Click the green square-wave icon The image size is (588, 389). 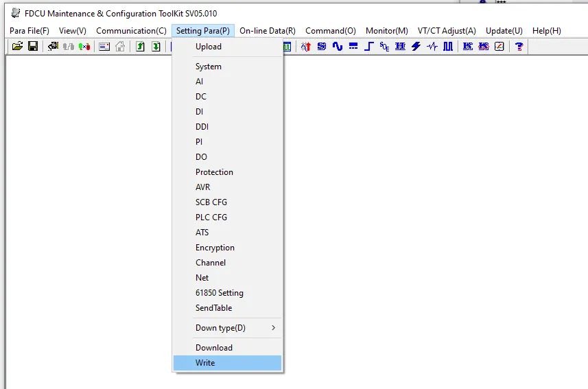point(287,47)
